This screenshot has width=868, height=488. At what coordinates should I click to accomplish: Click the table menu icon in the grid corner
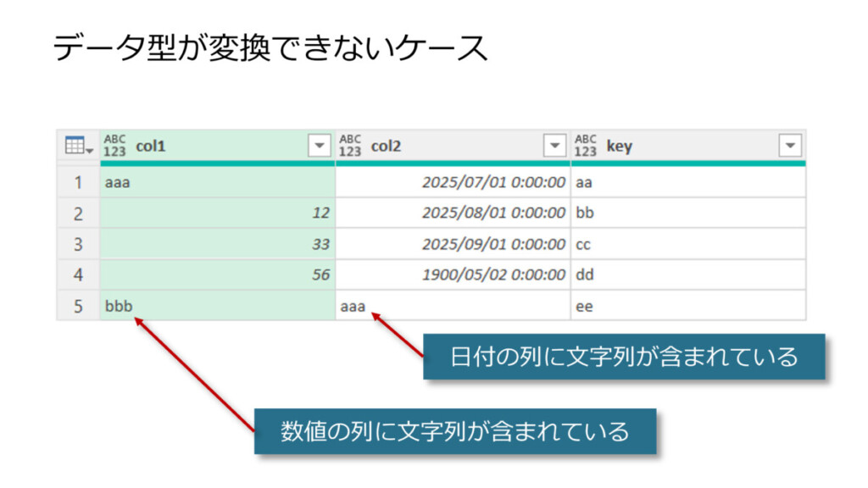tap(78, 147)
